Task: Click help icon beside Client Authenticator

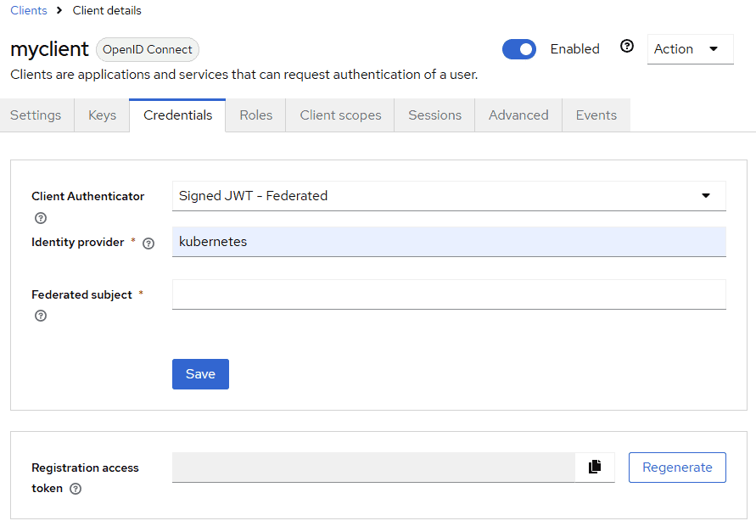Action: (x=41, y=218)
